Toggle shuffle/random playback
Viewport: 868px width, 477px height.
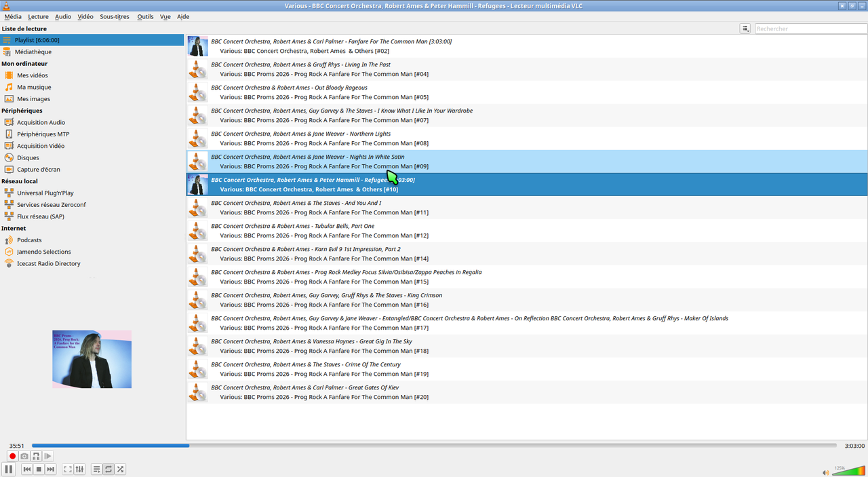(x=120, y=469)
